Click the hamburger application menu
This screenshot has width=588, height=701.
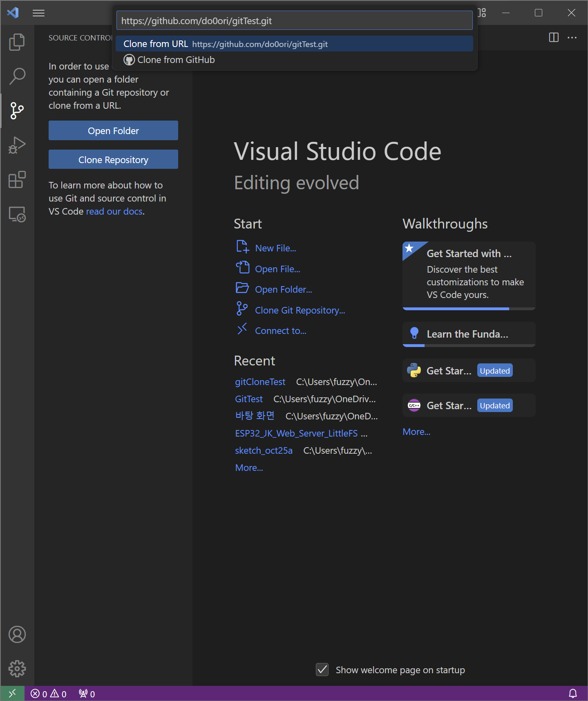click(39, 13)
